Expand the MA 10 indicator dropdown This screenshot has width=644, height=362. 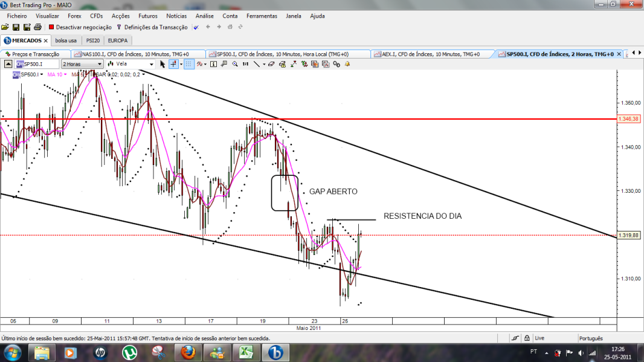point(65,74)
